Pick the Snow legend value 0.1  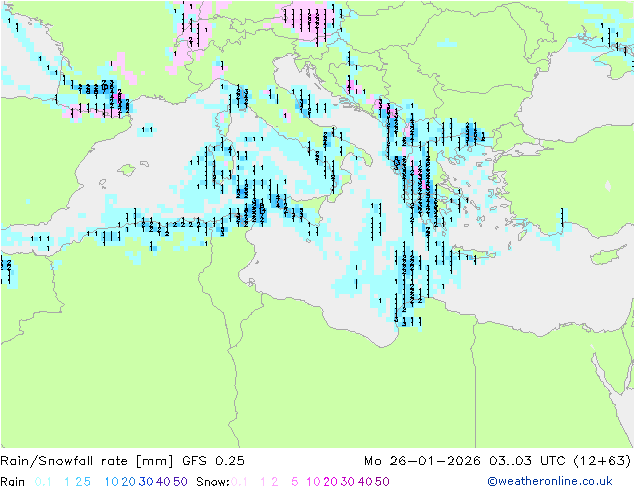click(x=239, y=482)
